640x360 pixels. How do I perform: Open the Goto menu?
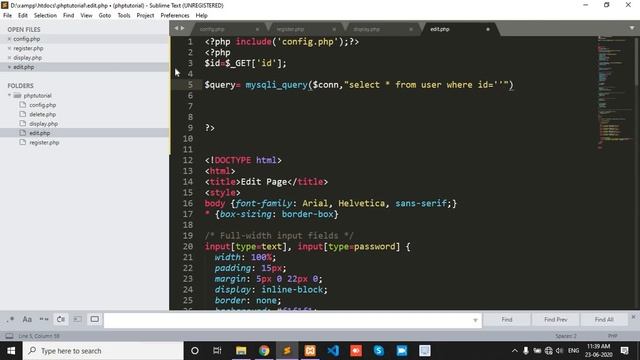(x=105, y=16)
